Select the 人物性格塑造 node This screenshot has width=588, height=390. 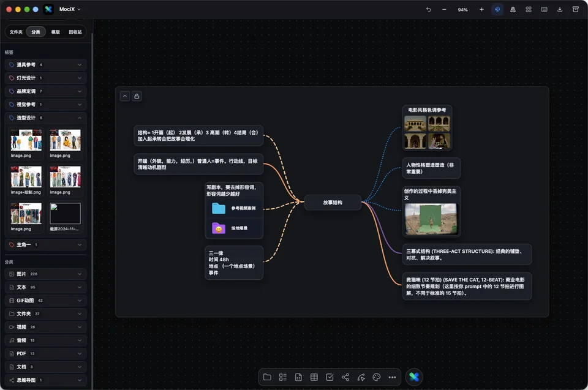pos(432,168)
